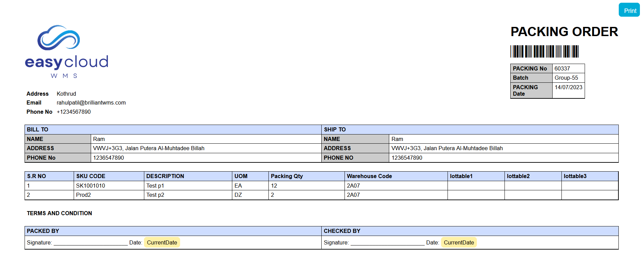Click the BILL TO phone number value

coord(108,158)
